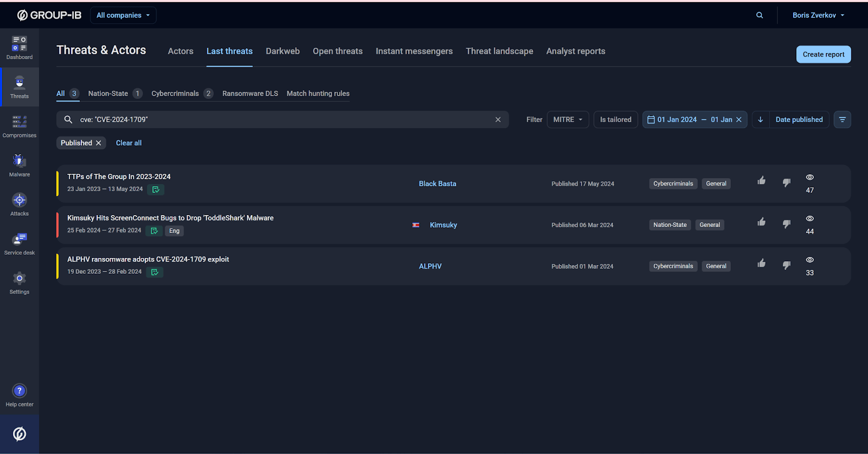
Task: Like the Kimsuky ToddleShark threat
Action: point(762,222)
